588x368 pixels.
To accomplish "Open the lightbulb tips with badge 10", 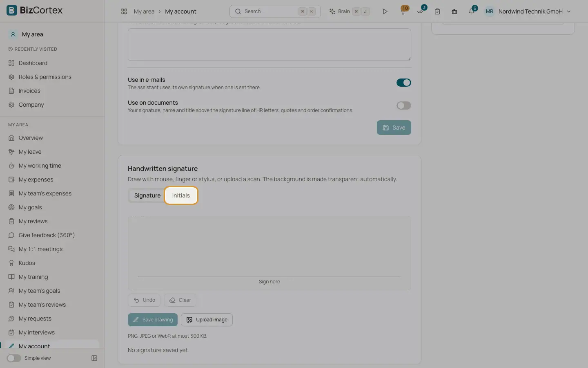I will [403, 11].
